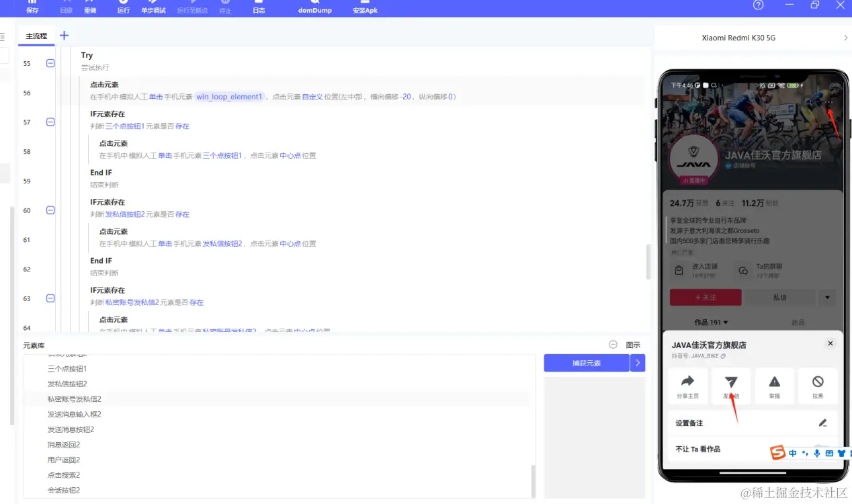Image resolution: width=852 pixels, height=504 pixels.
Task: Collapse the IF block at line 57
Action: click(50, 122)
